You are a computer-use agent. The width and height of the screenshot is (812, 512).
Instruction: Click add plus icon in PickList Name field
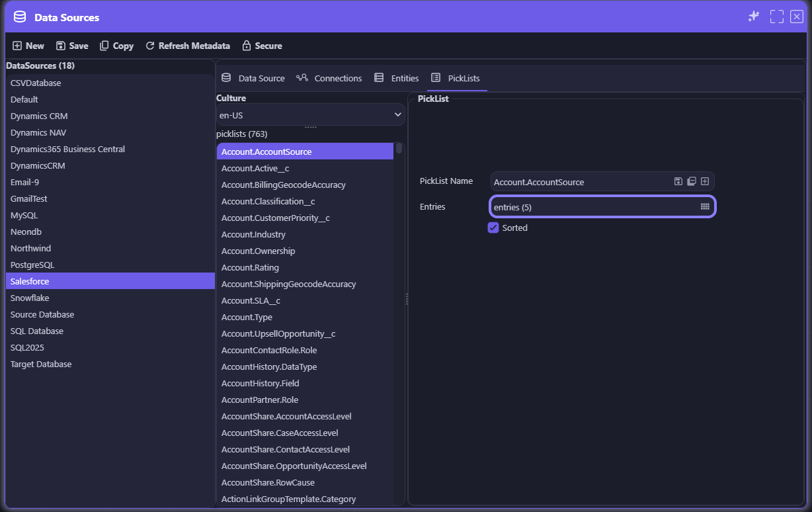tap(705, 181)
